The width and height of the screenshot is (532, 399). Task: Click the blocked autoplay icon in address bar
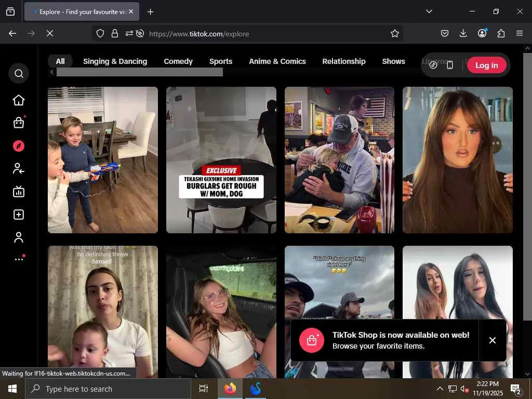pos(140,34)
